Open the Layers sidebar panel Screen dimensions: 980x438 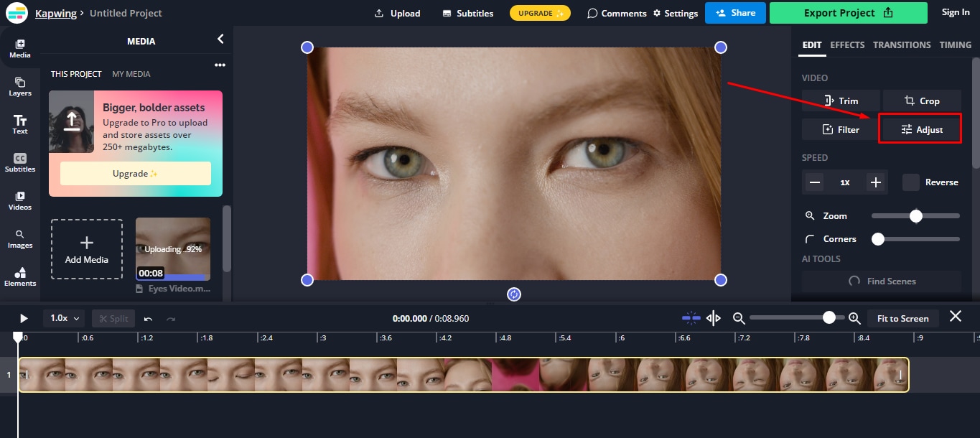20,87
